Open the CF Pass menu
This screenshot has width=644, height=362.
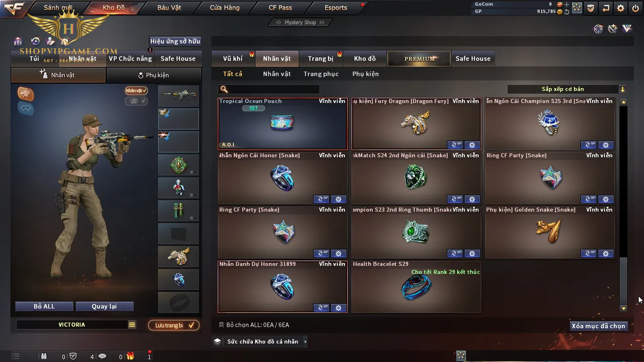click(x=280, y=8)
